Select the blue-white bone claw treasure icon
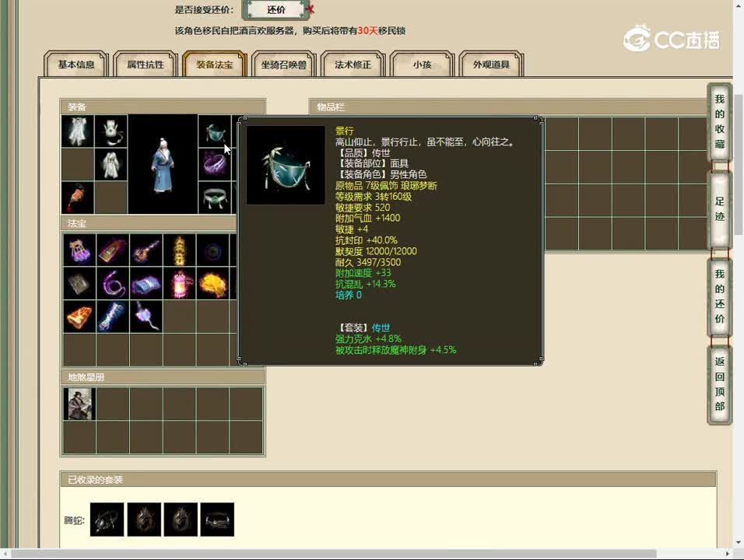 pyautogui.click(x=113, y=317)
